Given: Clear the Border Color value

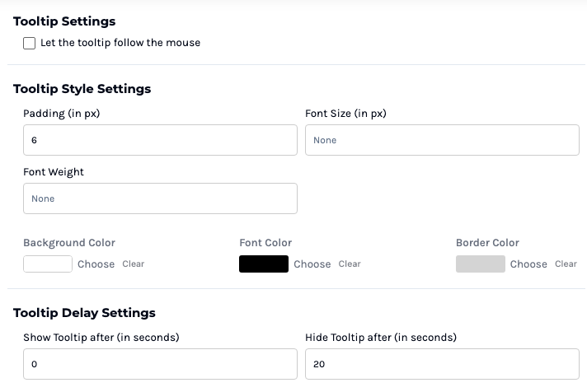Looking at the screenshot, I should pos(566,264).
